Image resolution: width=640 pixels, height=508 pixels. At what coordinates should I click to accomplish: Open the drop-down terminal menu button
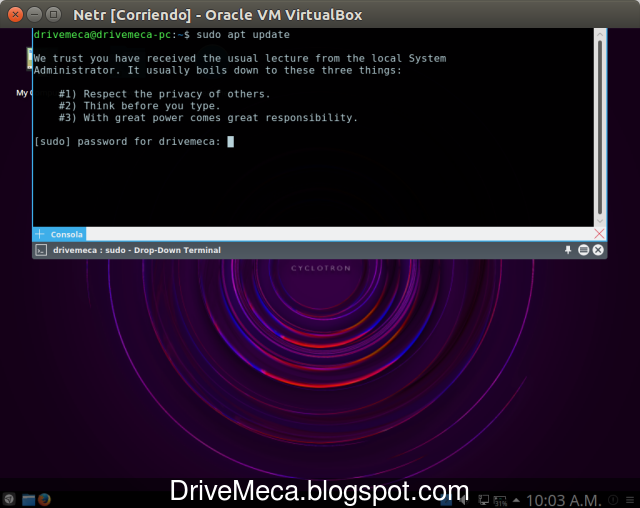(x=583, y=250)
